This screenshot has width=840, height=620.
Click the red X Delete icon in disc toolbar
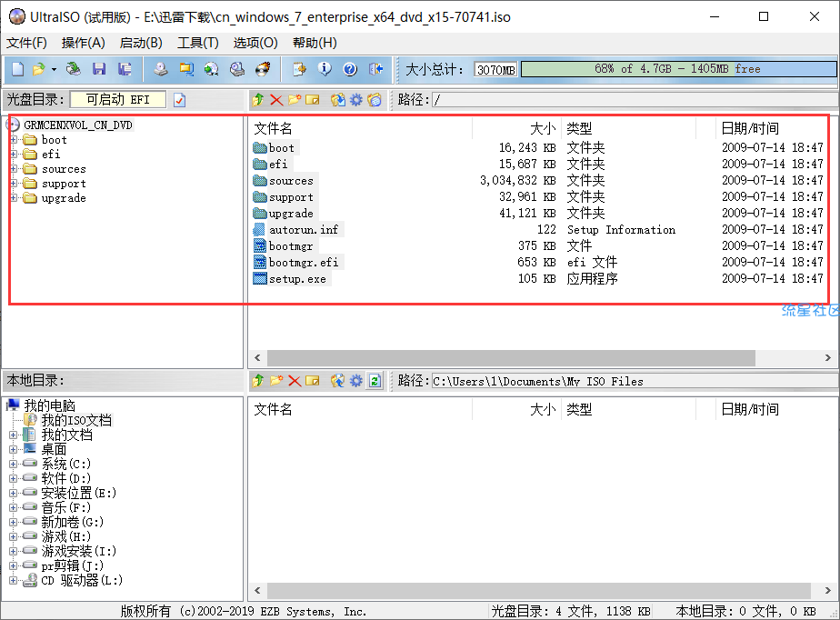276,100
